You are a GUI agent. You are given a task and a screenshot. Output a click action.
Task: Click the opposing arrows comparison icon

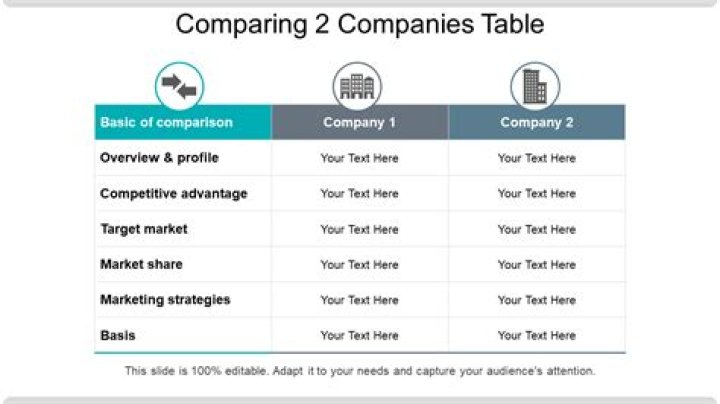tap(180, 85)
